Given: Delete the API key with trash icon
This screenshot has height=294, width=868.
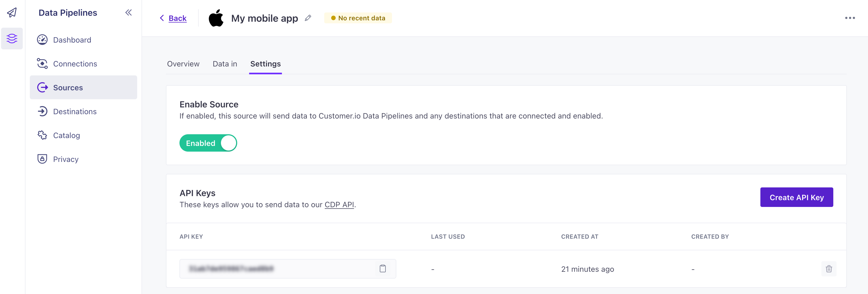Looking at the screenshot, I should click(829, 269).
